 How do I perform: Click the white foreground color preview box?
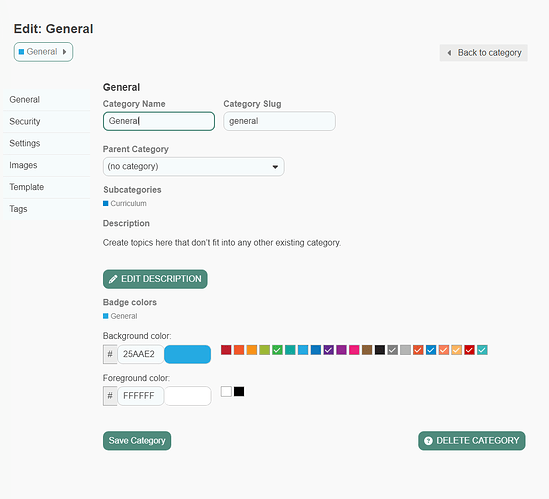click(188, 396)
